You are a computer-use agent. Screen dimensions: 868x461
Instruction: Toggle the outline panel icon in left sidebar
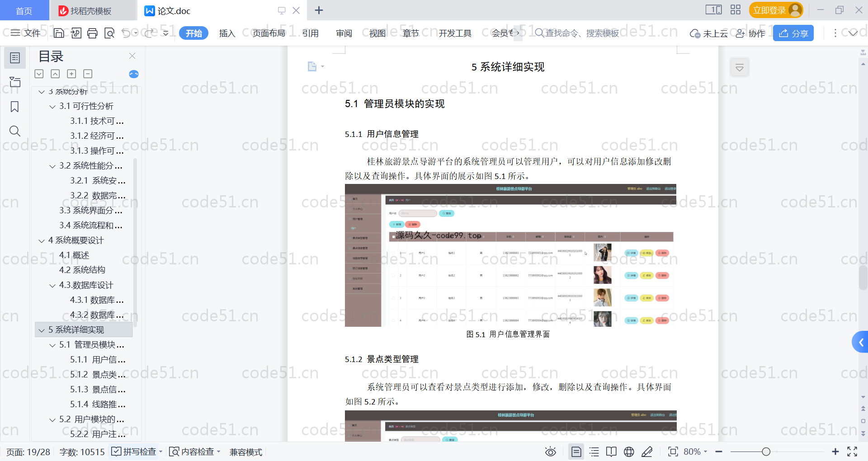tap(14, 58)
